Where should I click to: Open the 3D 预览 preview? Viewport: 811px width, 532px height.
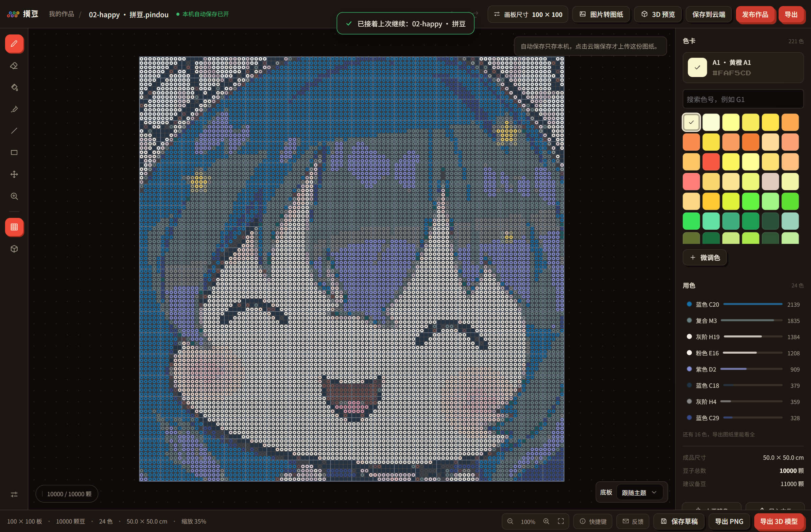tap(658, 14)
